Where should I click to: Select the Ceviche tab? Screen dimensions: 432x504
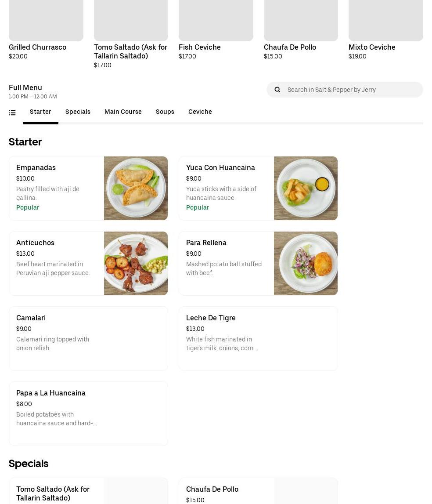click(200, 112)
